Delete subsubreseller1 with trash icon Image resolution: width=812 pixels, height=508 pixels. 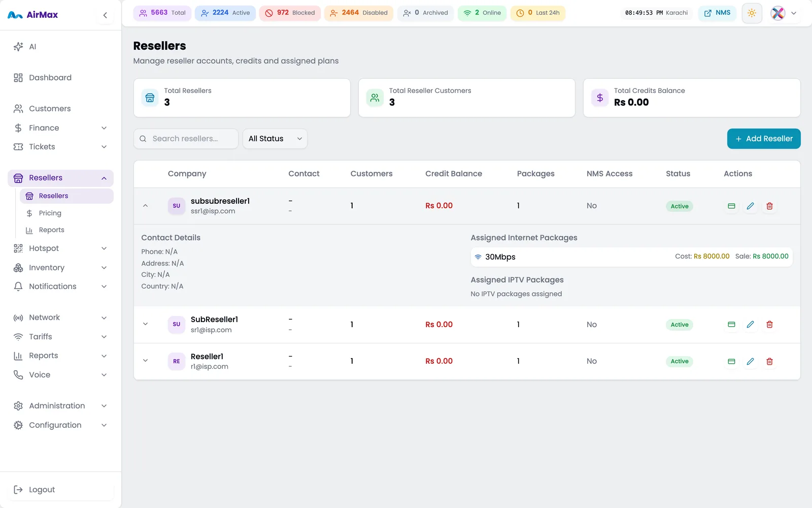click(769, 206)
